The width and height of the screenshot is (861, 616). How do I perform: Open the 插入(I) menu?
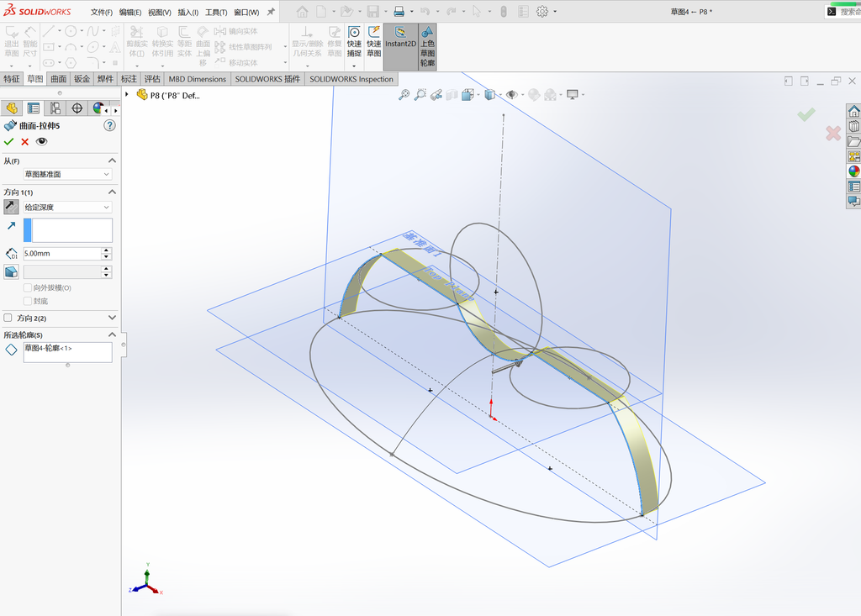click(x=188, y=12)
